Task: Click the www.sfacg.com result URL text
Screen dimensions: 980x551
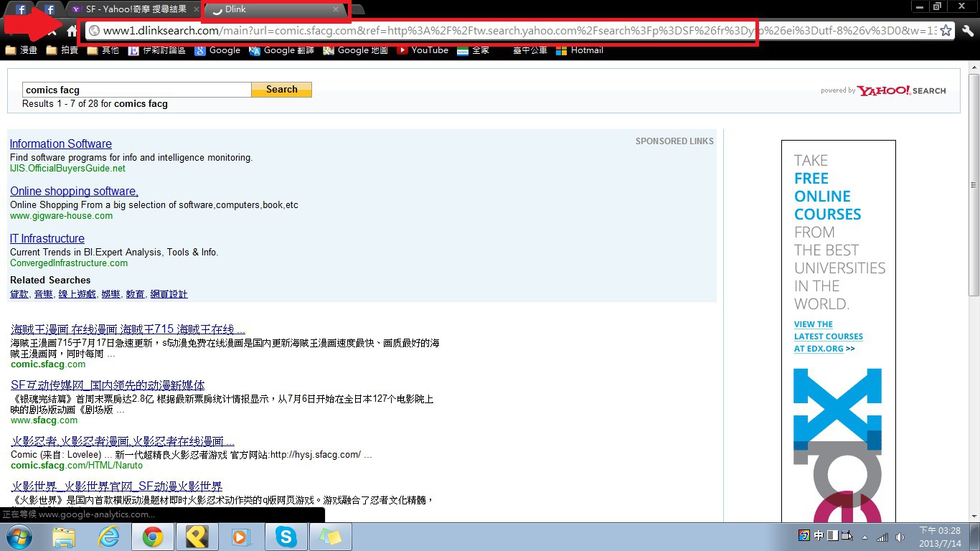Action: click(x=44, y=420)
